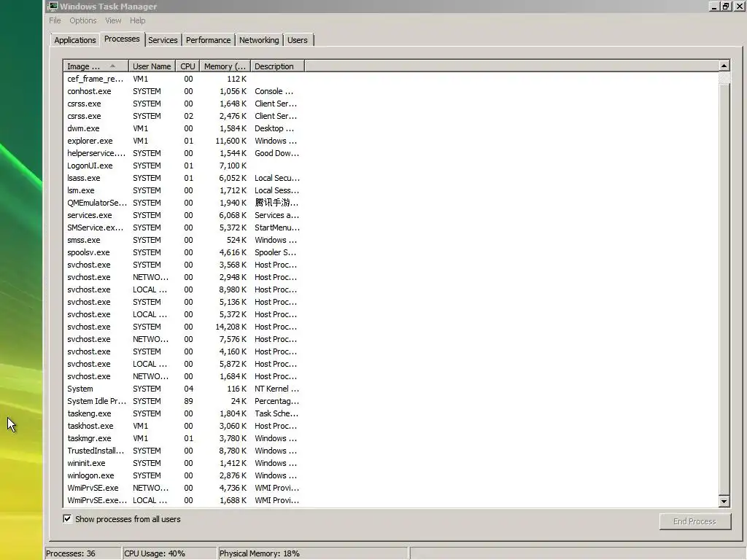Image resolution: width=747 pixels, height=560 pixels.
Task: Select the winlogon.exe process
Action: pyautogui.click(x=183, y=475)
